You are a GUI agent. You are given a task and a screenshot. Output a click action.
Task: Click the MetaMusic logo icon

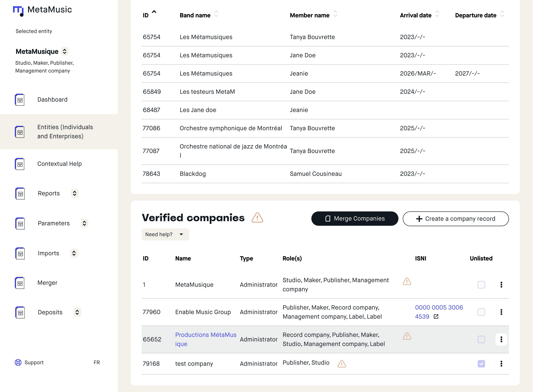(18, 11)
